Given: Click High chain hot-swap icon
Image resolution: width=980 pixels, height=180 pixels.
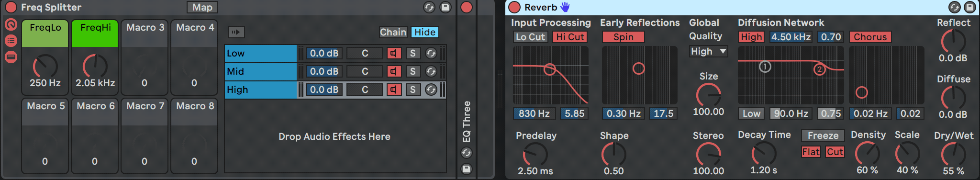Looking at the screenshot, I should [x=431, y=90].
